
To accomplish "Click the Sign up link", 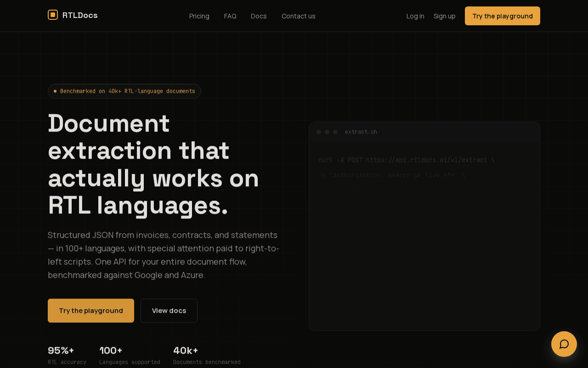I will 445,16.
